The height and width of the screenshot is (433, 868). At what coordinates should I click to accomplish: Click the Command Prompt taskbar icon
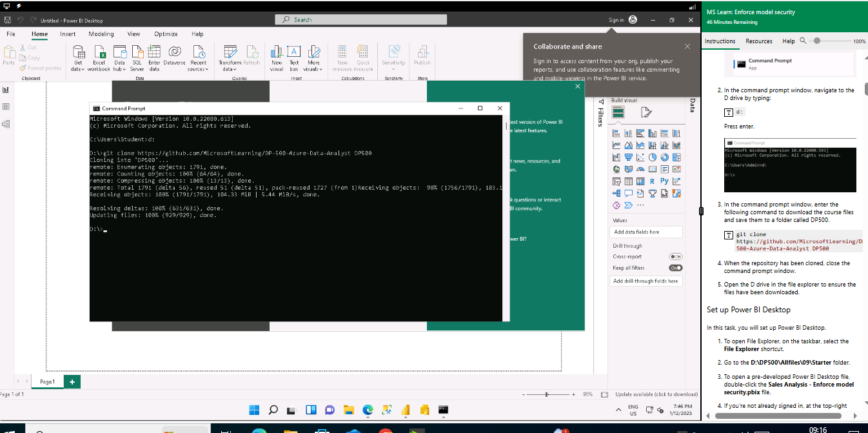[x=444, y=409]
